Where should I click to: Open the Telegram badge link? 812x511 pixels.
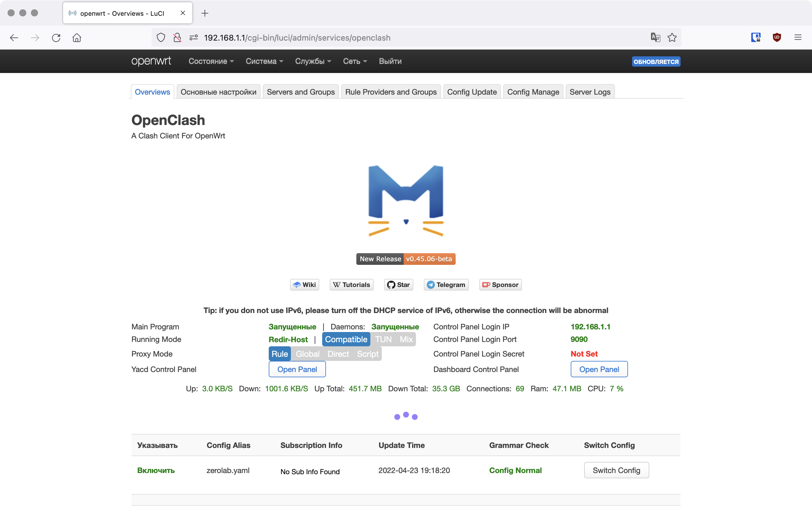click(x=446, y=284)
